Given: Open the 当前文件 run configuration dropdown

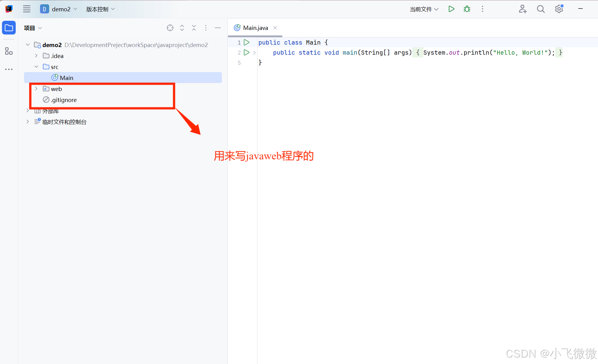Looking at the screenshot, I should 424,9.
